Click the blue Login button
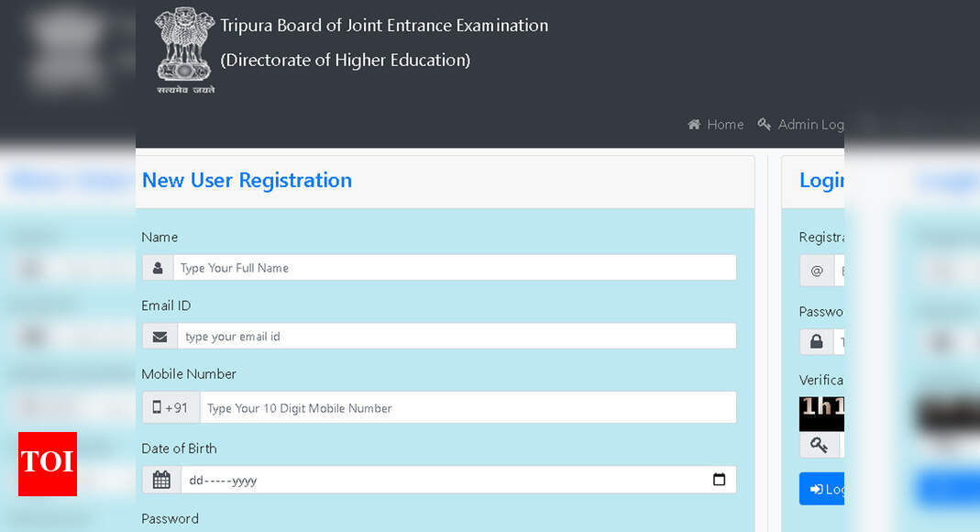This screenshot has width=980, height=532. click(x=822, y=489)
